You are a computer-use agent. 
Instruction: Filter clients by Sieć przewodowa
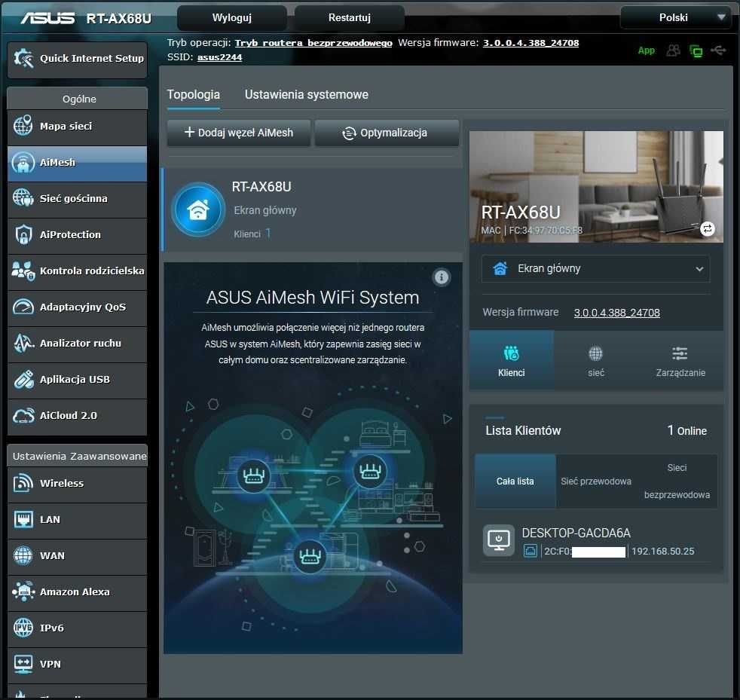596,481
